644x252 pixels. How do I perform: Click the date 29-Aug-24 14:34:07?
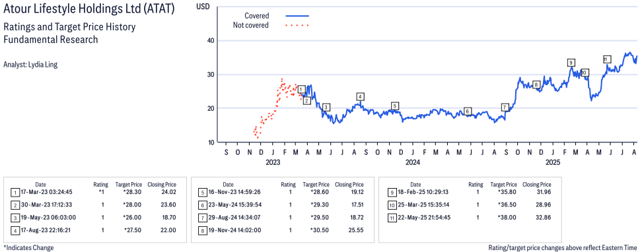tap(234, 218)
